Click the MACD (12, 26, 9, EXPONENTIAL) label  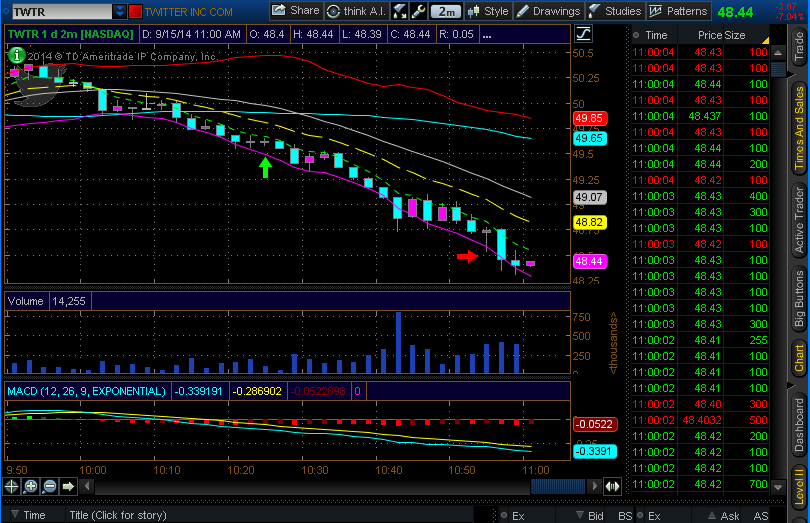86,391
